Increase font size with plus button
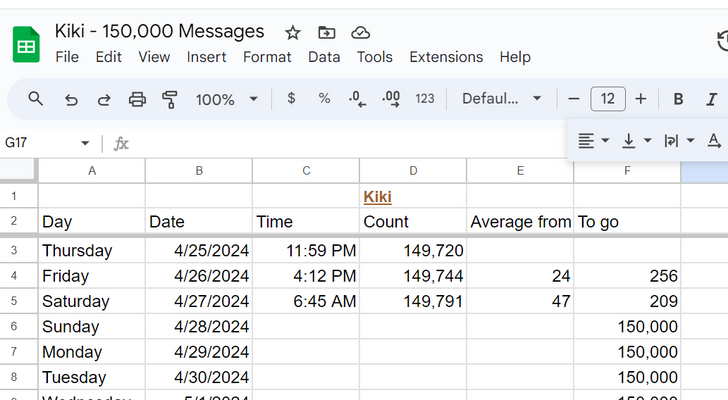The height and width of the screenshot is (400, 728). tap(641, 99)
